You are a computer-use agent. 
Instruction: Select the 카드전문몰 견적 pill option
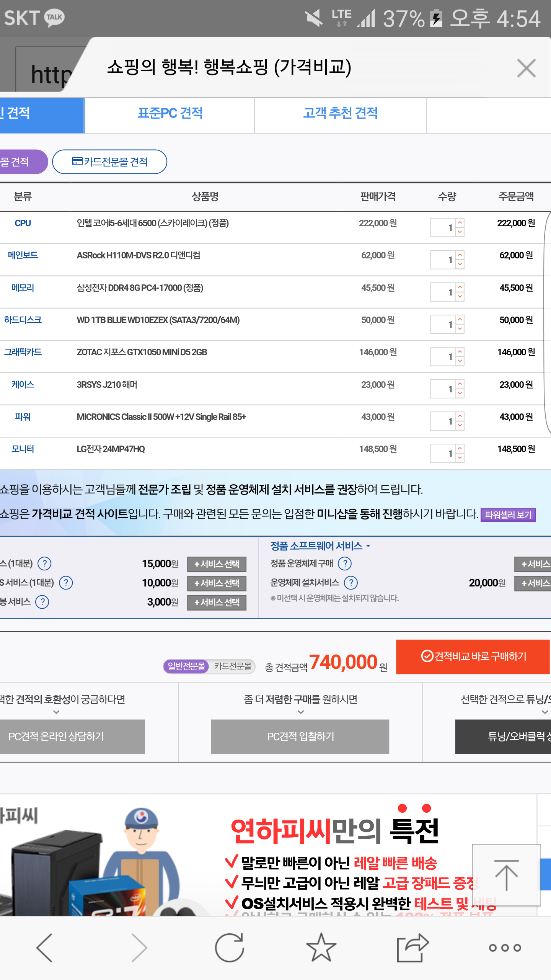(109, 162)
